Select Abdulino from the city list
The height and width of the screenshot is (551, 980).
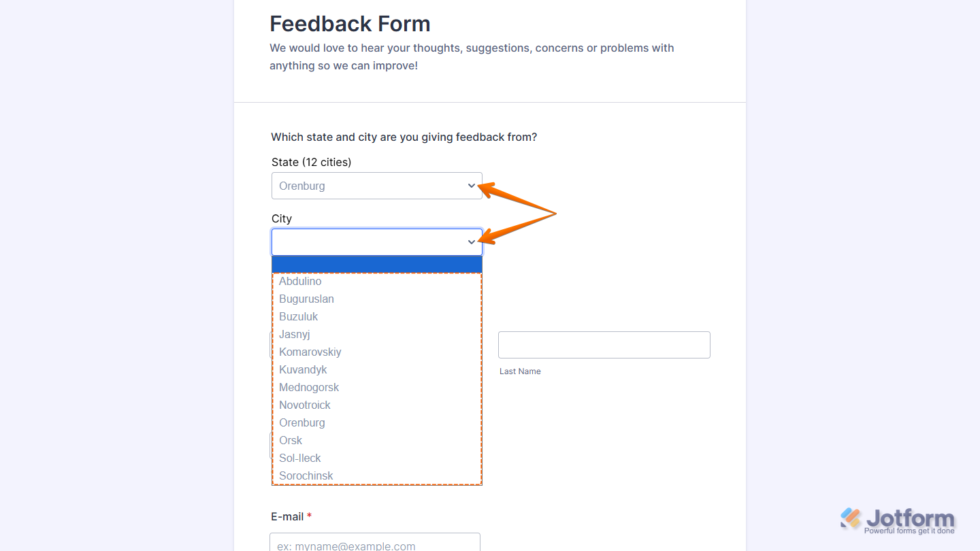click(300, 281)
